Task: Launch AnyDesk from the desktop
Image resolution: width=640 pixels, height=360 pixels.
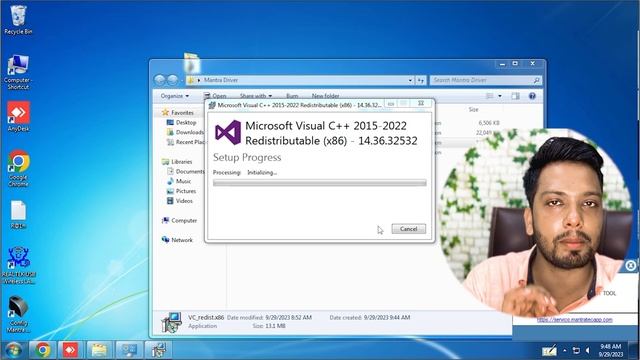Action: pyautogui.click(x=18, y=117)
